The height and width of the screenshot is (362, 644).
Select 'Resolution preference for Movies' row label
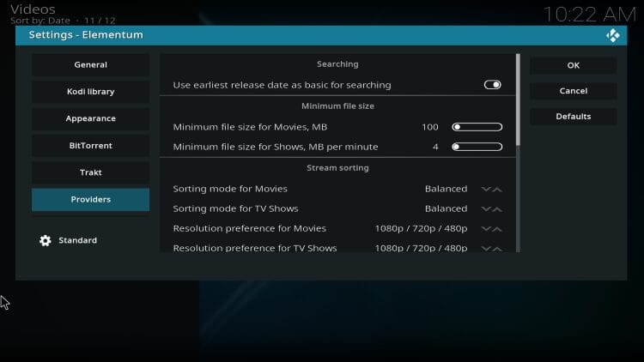[x=249, y=228]
